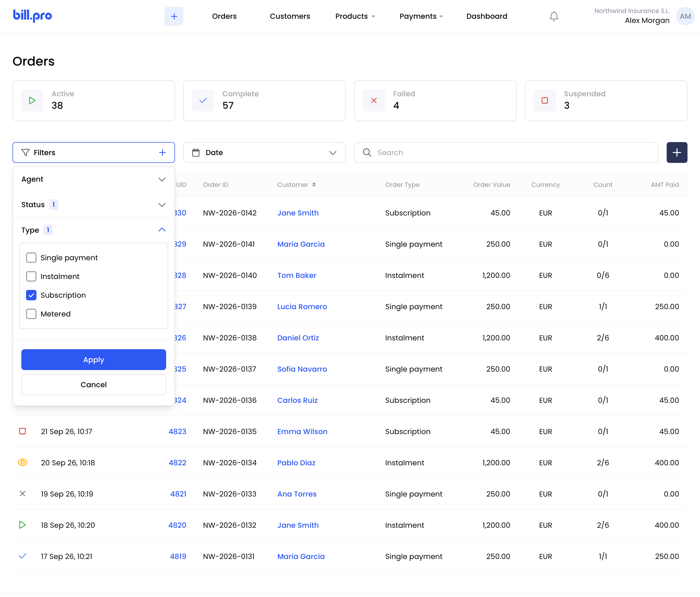700x597 pixels.
Task: Open customer Lucia Romero link
Action: point(302,307)
